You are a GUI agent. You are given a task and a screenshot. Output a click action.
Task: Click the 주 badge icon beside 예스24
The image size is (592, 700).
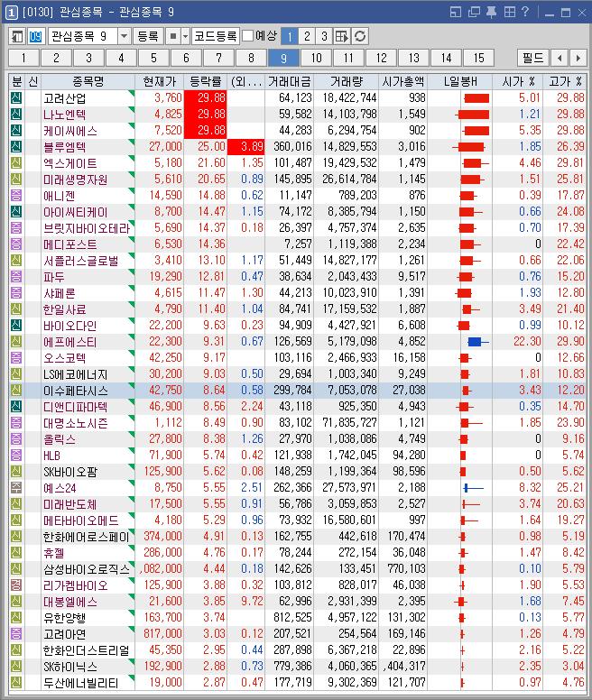tap(16, 487)
